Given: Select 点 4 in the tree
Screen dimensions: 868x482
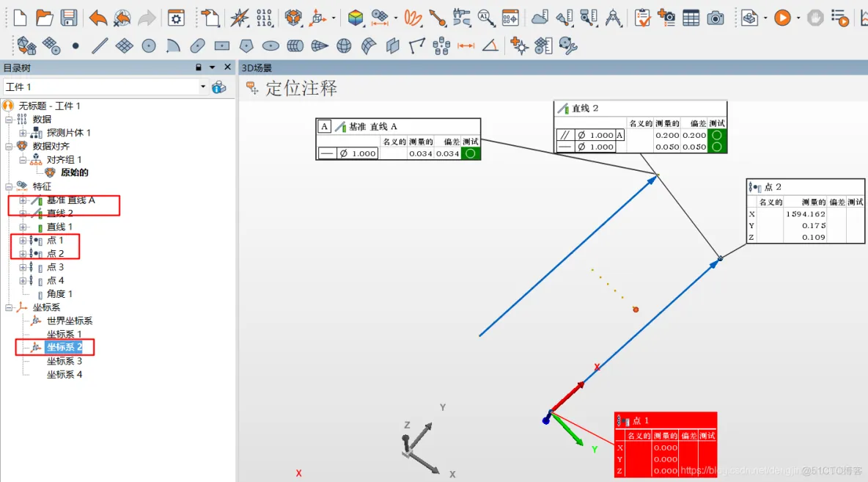Looking at the screenshot, I should pyautogui.click(x=56, y=280).
